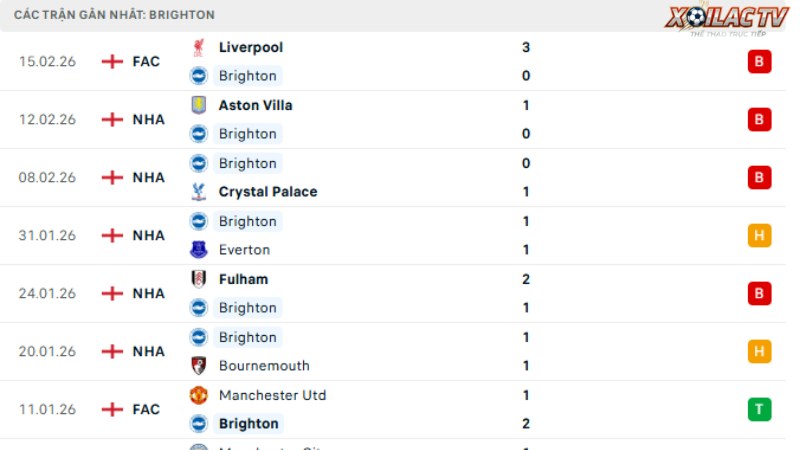Open the Fulham team link

click(x=243, y=279)
